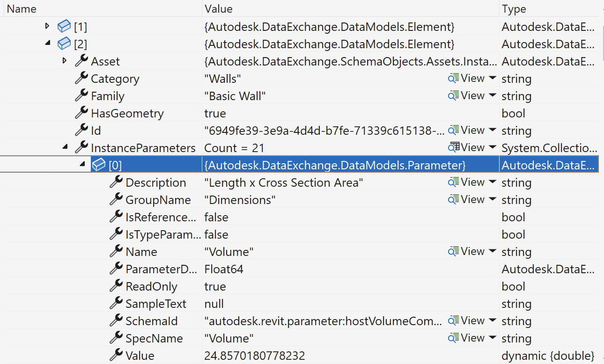The height and width of the screenshot is (364, 604).
Task: Click the cube icon beside [0]
Action: coord(98,165)
